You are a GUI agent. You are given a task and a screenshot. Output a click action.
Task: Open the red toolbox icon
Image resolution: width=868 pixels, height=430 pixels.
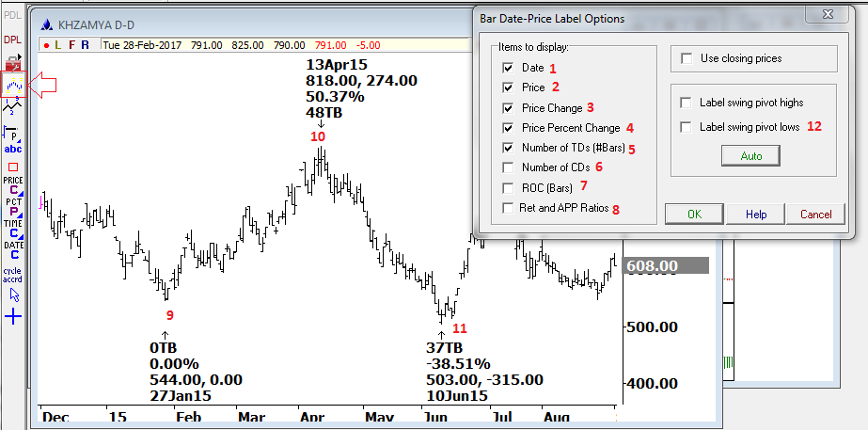12,61
